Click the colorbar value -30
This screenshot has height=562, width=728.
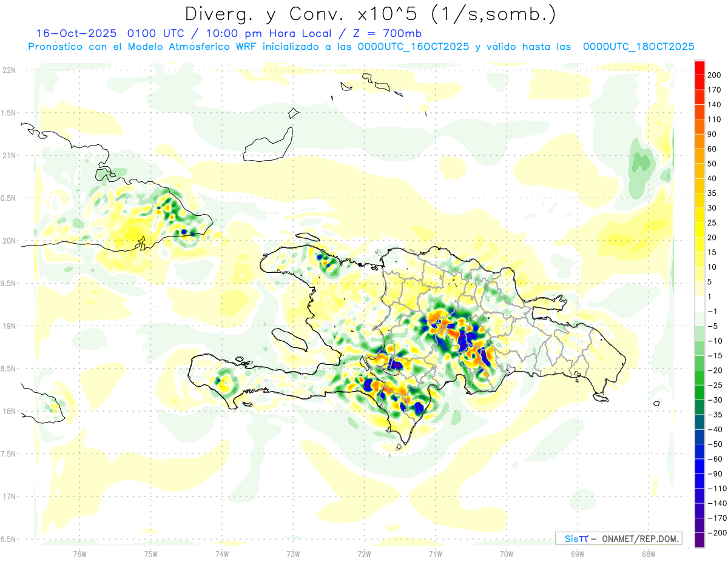click(714, 400)
